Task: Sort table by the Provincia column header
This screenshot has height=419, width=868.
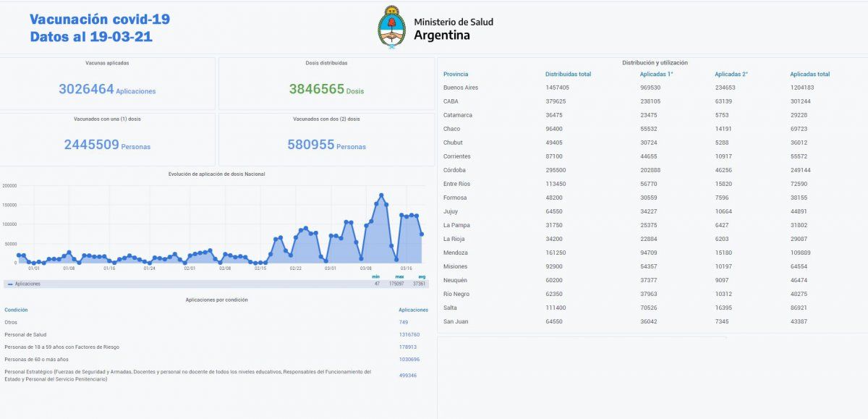Action: (456, 74)
